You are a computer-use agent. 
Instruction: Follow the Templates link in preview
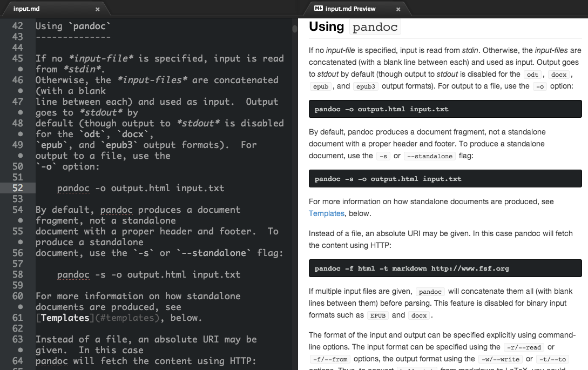click(326, 213)
